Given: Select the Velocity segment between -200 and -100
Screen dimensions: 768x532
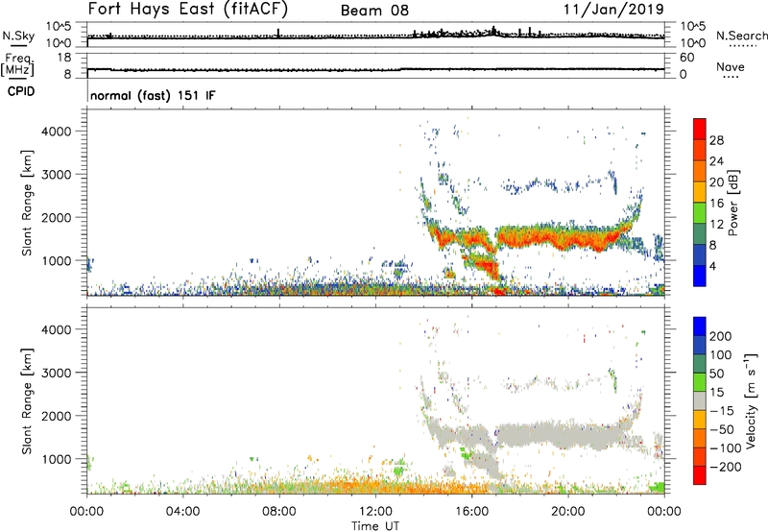Looking at the screenshot, I should click(700, 457).
